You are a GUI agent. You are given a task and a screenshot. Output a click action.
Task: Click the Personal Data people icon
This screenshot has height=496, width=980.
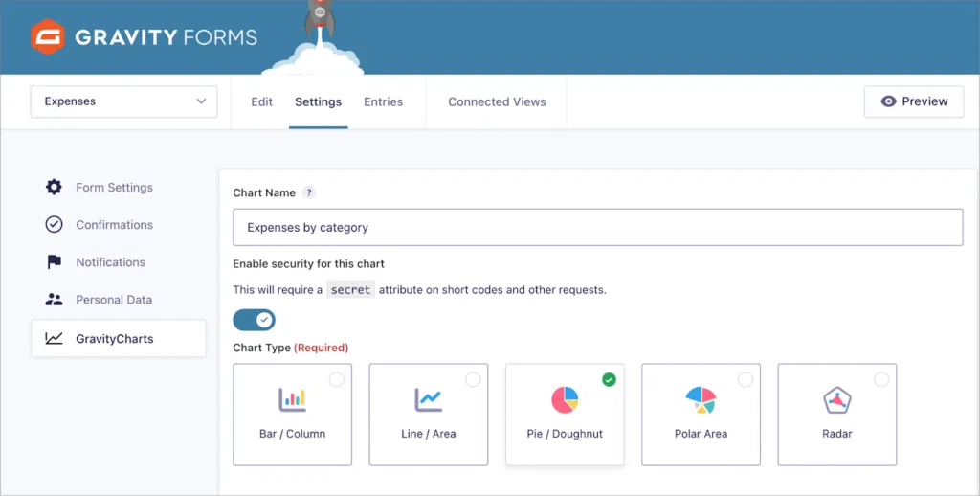coord(54,300)
